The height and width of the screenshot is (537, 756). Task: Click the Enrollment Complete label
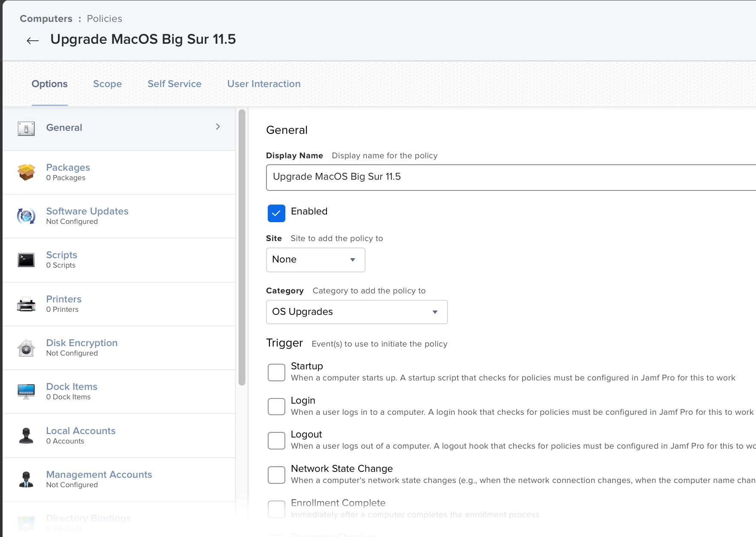[x=338, y=503]
